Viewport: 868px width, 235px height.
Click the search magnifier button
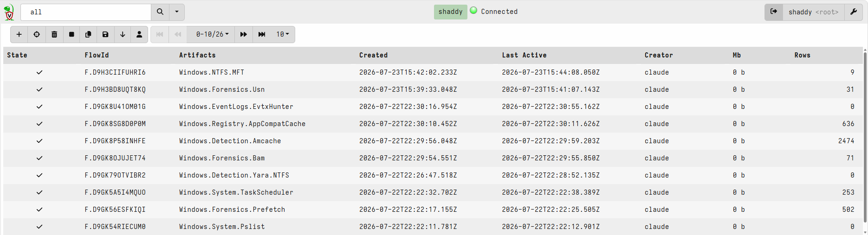[160, 12]
